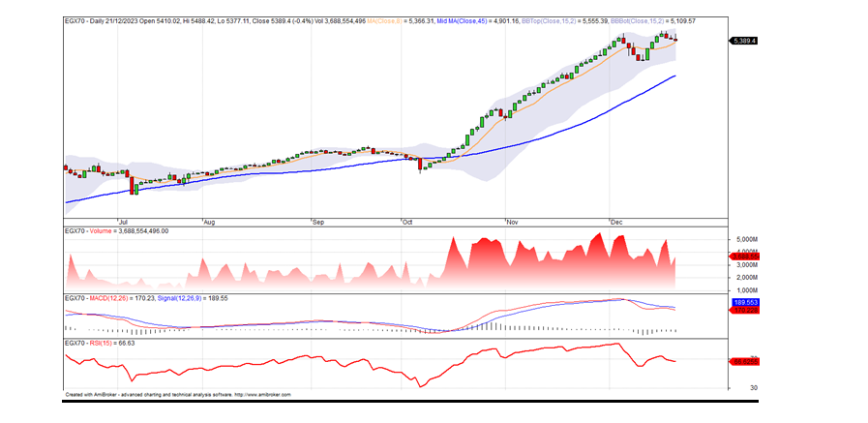868x423 pixels.
Task: Click the Nov marker on time axis
Action: (x=514, y=222)
